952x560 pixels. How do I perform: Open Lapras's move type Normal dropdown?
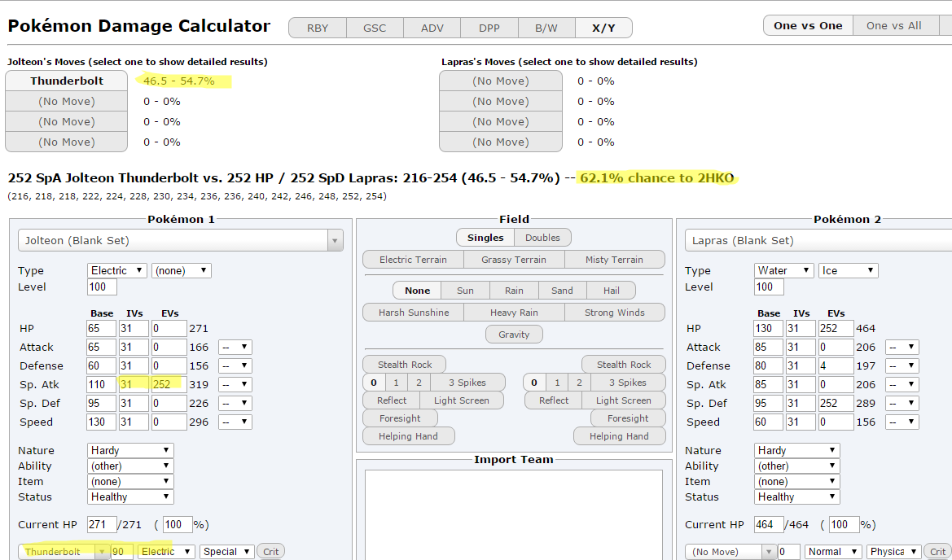(x=833, y=552)
